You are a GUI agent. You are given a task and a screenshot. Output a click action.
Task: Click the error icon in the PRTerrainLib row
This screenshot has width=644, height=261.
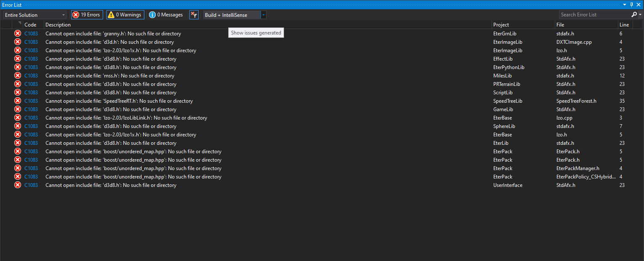point(18,84)
